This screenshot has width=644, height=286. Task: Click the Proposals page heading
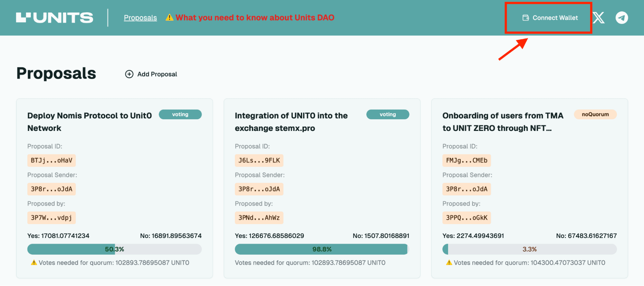pos(56,74)
